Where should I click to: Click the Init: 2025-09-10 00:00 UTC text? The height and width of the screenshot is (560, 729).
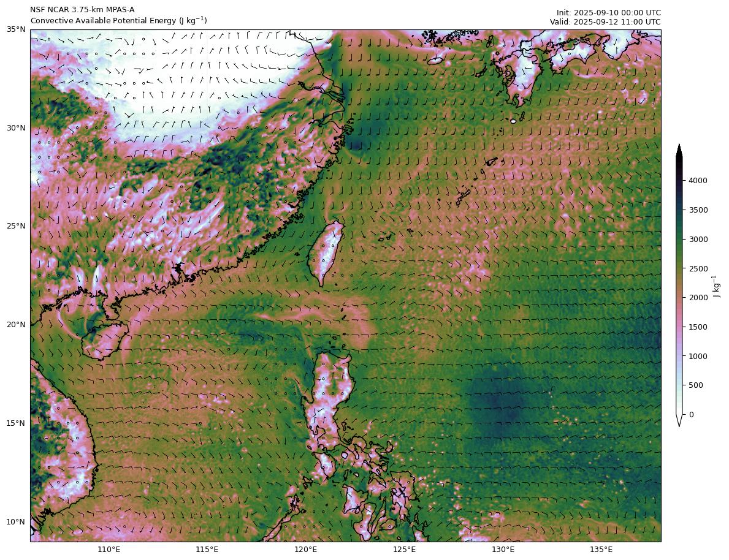tap(608, 12)
